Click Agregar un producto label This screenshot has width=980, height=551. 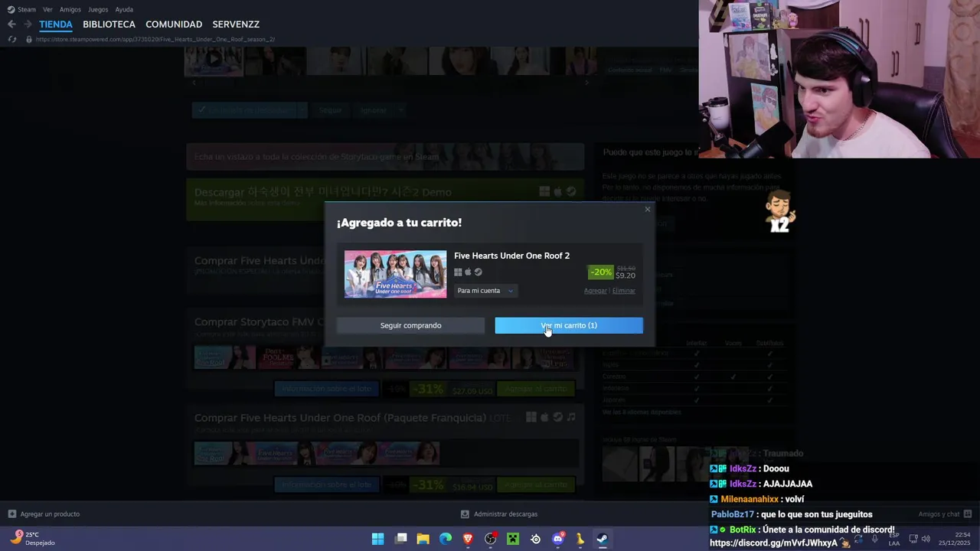[50, 514]
